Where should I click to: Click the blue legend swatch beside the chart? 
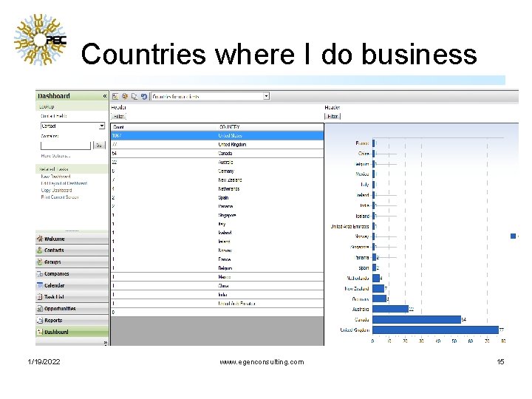pyautogui.click(x=513, y=236)
